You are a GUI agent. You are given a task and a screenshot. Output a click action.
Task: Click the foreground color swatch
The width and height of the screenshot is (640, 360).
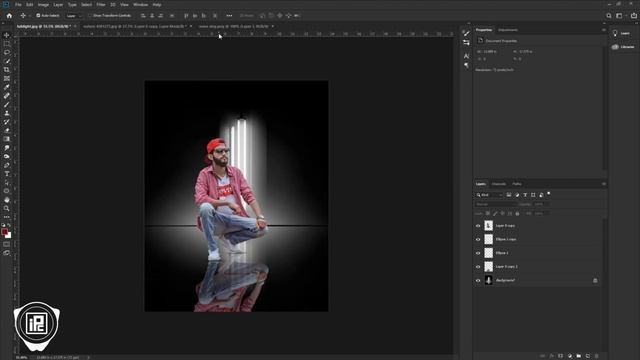point(4,232)
